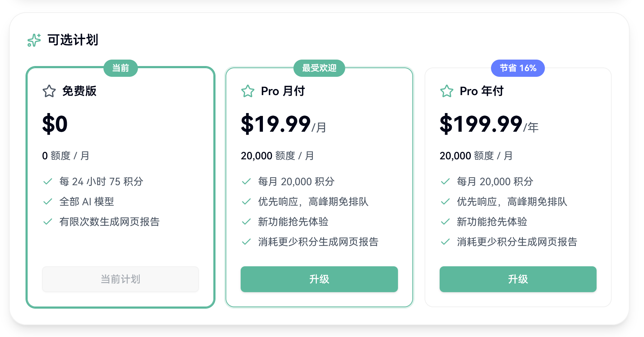Viewport: 644px width, 337px height.
Task: Click the 最受欢迎 badge
Action: (x=319, y=68)
